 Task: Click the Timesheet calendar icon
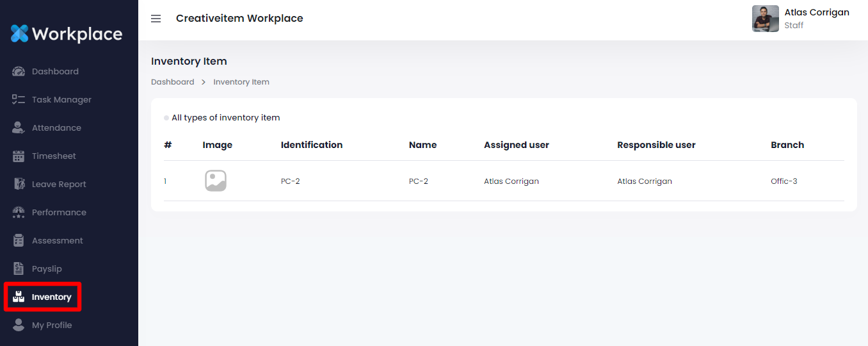[19, 156]
